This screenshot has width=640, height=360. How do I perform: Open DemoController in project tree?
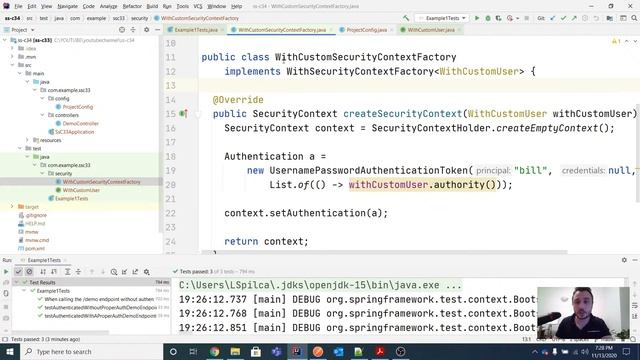click(80, 123)
